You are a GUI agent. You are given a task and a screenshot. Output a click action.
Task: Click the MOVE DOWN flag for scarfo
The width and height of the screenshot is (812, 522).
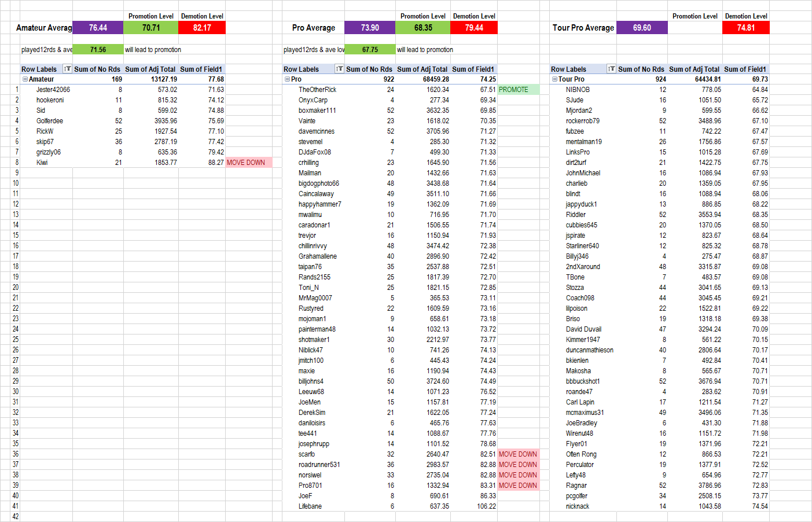tap(518, 454)
